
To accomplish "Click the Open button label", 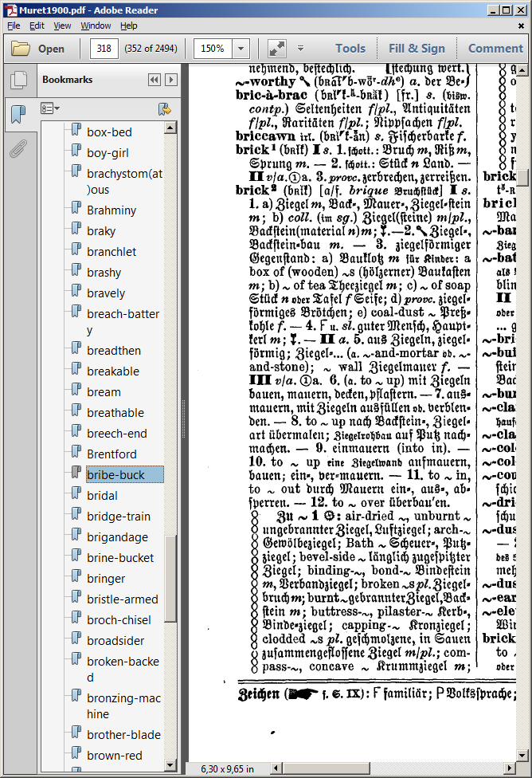I will coord(51,49).
